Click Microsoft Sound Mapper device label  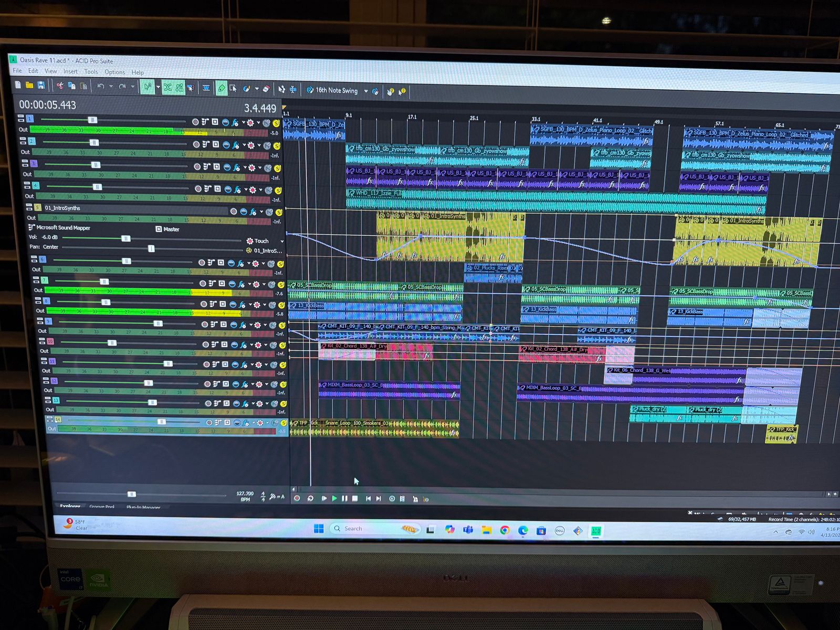pyautogui.click(x=63, y=228)
